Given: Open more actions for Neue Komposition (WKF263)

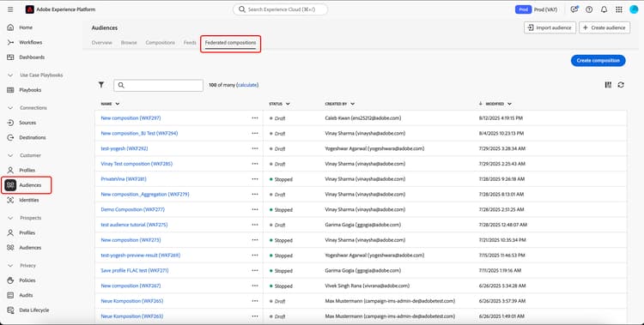Looking at the screenshot, I should click(x=255, y=316).
